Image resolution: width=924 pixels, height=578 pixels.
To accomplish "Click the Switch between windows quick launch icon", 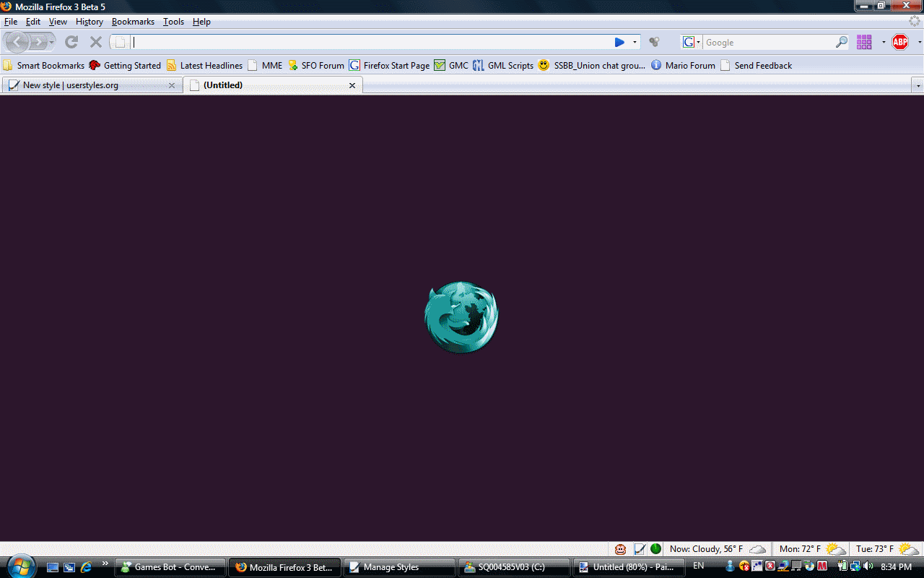I will [x=69, y=567].
